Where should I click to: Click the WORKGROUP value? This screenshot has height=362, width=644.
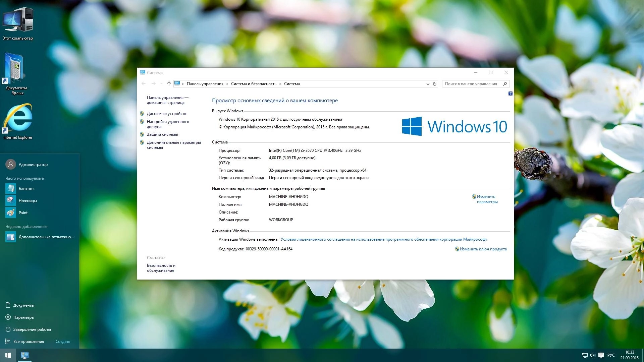(281, 220)
